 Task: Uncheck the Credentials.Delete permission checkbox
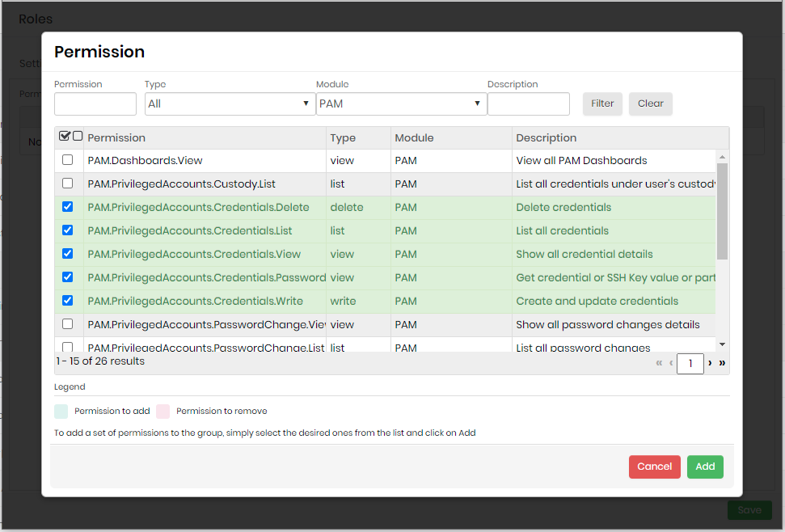coord(68,207)
